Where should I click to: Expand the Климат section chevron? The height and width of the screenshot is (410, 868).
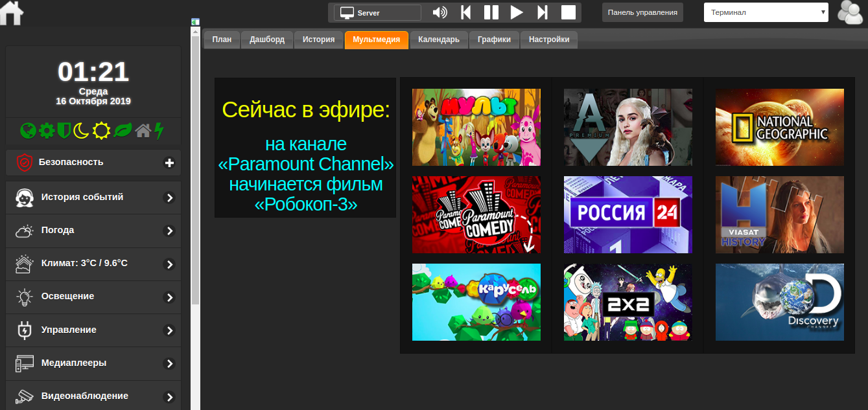point(170,264)
